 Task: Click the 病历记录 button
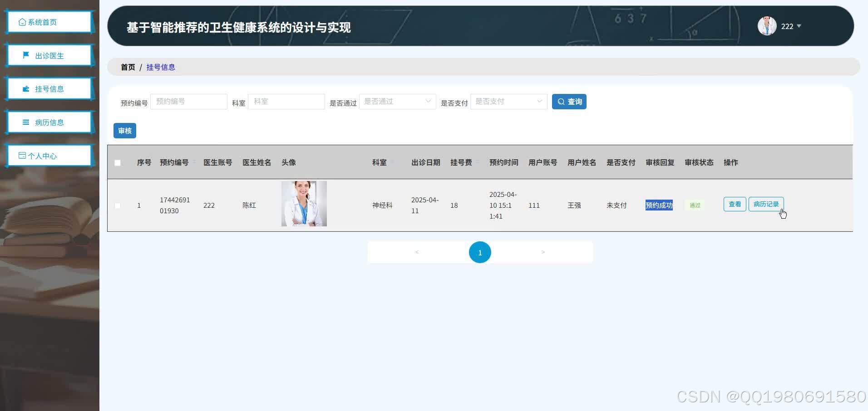click(x=766, y=204)
